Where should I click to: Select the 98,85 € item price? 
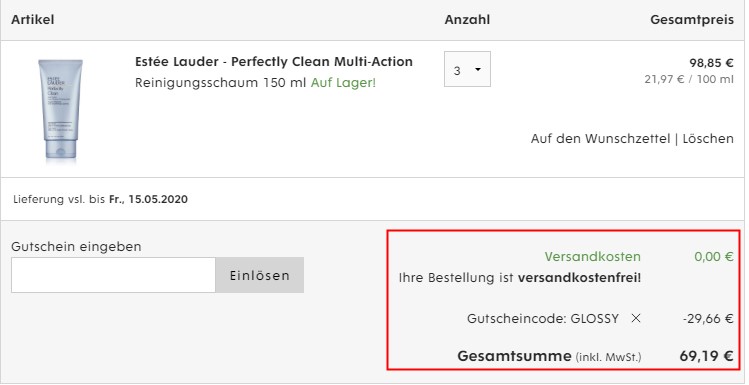[711, 63]
